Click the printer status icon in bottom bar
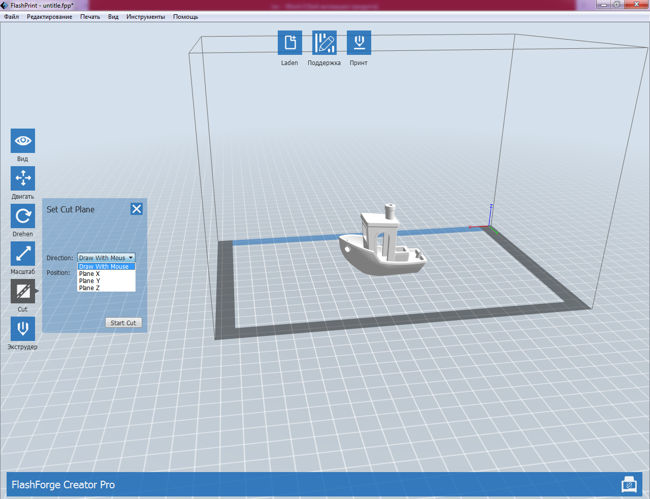The image size is (650, 499). (629, 484)
